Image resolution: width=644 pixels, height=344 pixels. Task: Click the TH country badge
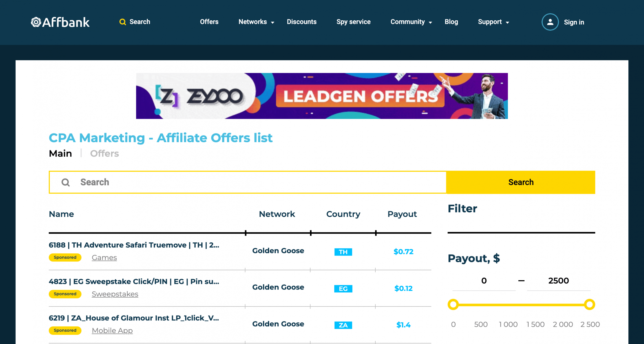coord(343,252)
